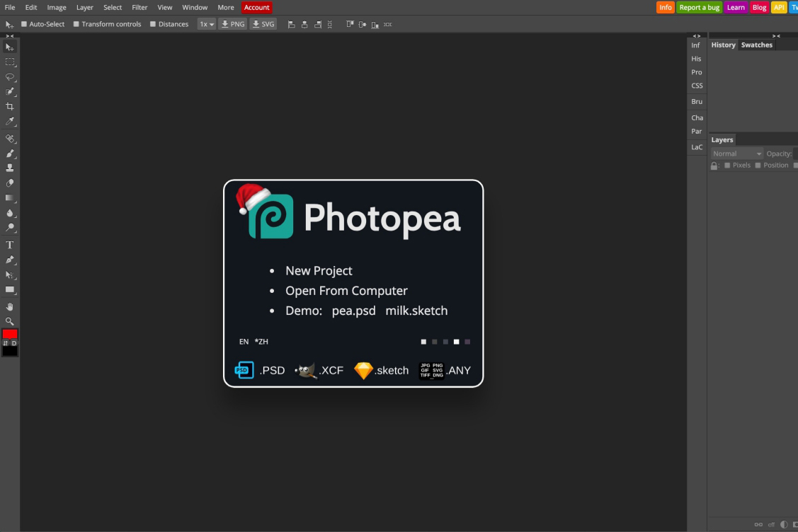This screenshot has width=798, height=532.
Task: Activate the Type tool
Action: click(10, 244)
